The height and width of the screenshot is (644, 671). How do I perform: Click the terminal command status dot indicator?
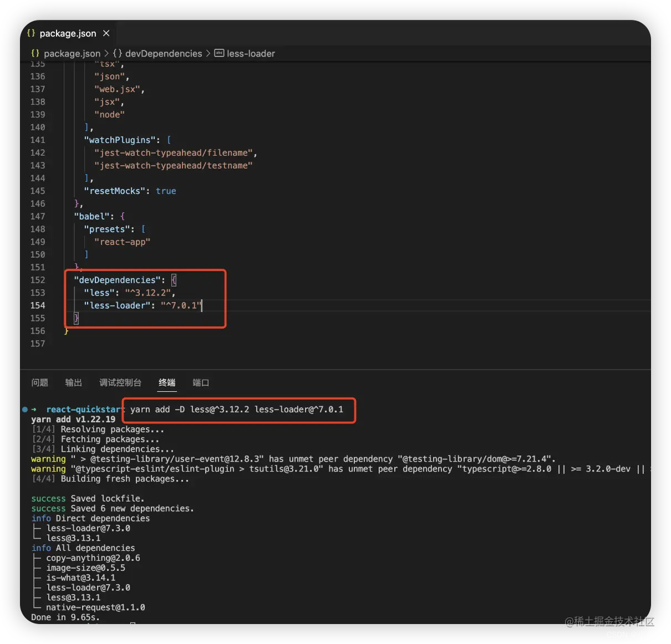pos(25,410)
